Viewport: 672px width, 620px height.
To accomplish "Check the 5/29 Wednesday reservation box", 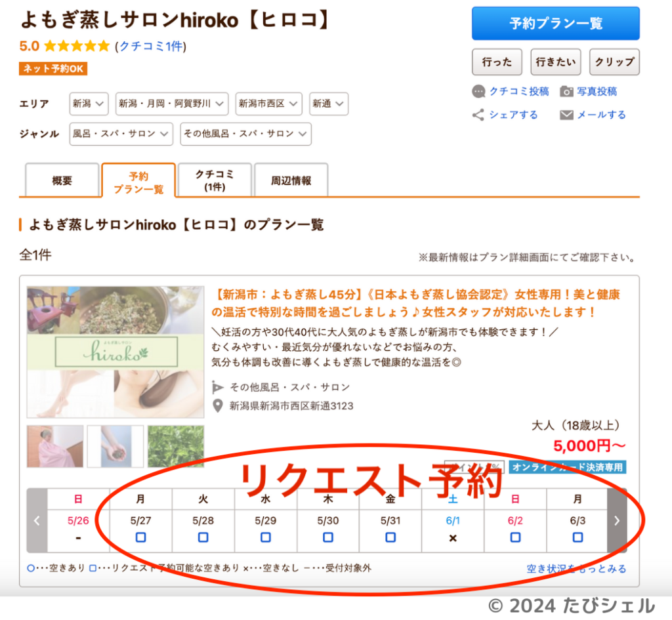I will pyautogui.click(x=265, y=537).
